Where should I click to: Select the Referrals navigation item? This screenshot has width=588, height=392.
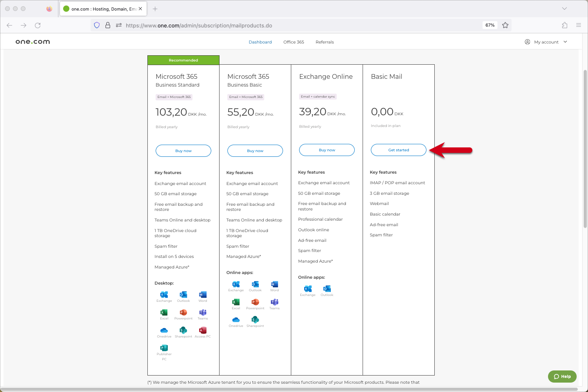(325, 42)
